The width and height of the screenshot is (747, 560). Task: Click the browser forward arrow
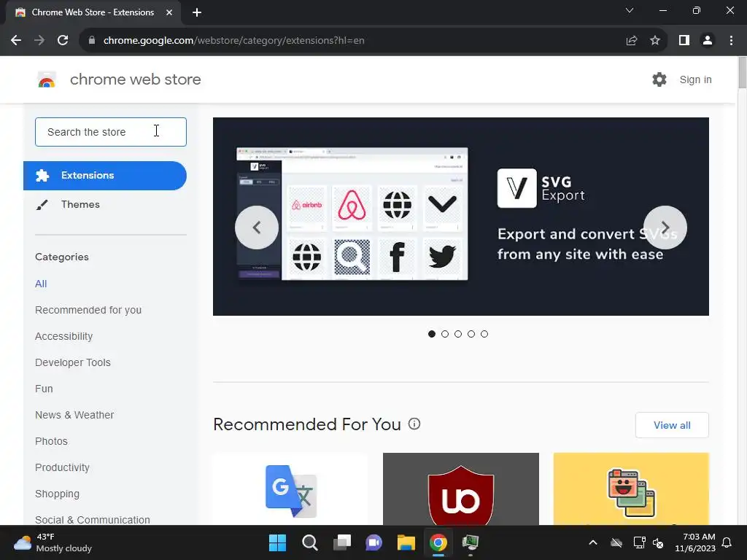(x=39, y=41)
